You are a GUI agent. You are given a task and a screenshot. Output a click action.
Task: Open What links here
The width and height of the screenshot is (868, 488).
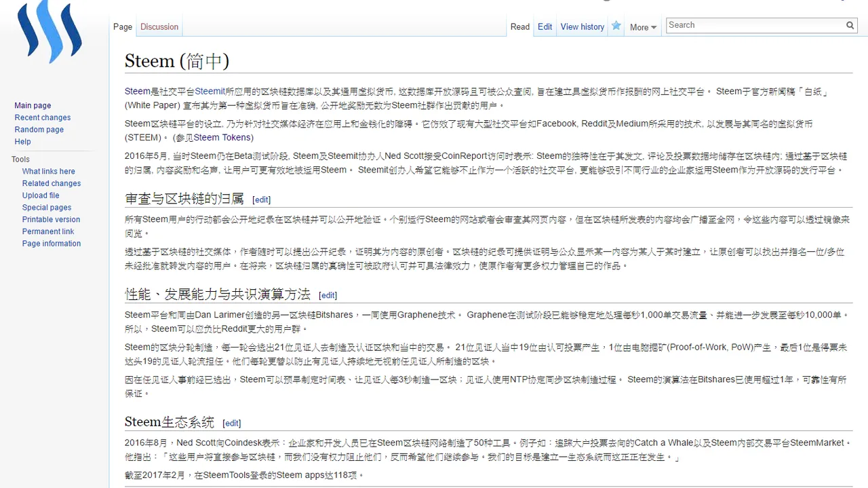pyautogui.click(x=49, y=172)
